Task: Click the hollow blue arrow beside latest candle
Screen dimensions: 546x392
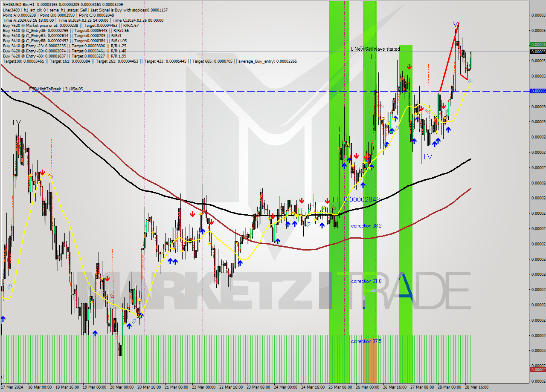Action: (470, 81)
